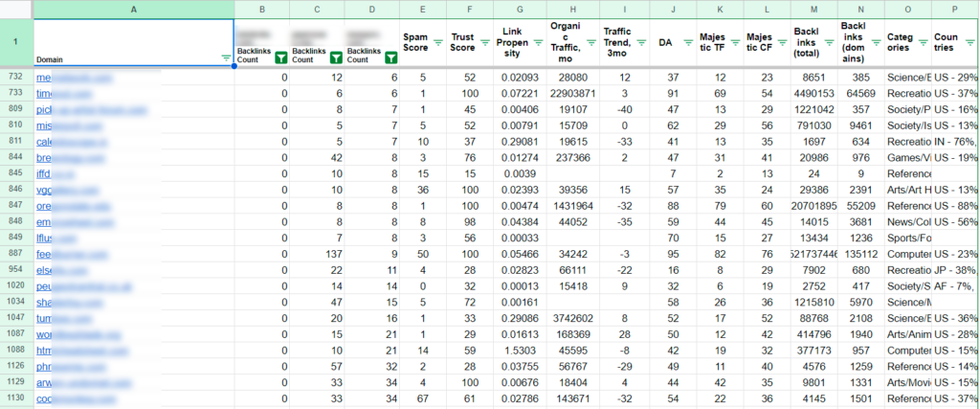Select row 1130 header
This screenshot has height=409, width=980.
16,398
